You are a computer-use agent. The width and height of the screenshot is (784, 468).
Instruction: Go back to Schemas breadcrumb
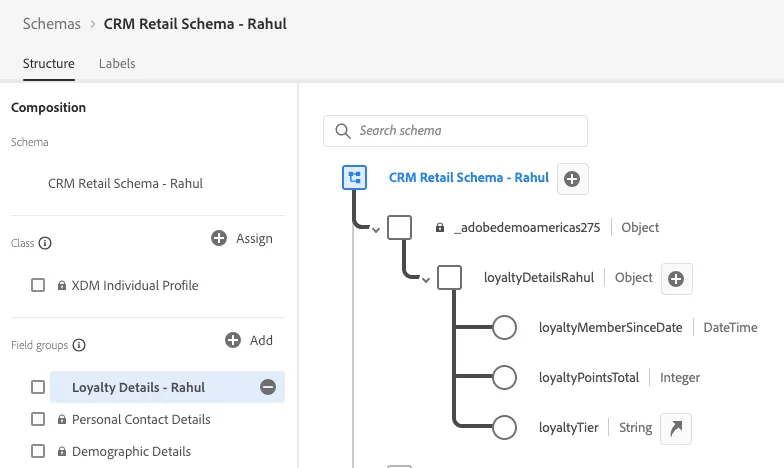52,24
